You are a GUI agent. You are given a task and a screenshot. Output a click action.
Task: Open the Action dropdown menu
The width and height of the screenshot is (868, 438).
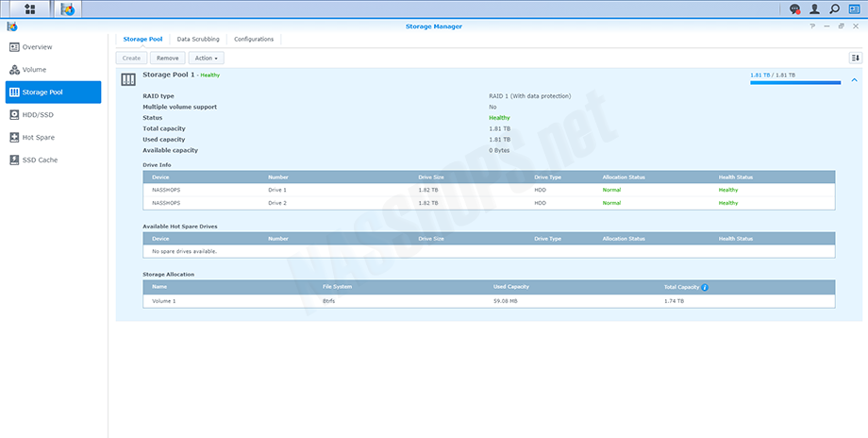(x=206, y=59)
